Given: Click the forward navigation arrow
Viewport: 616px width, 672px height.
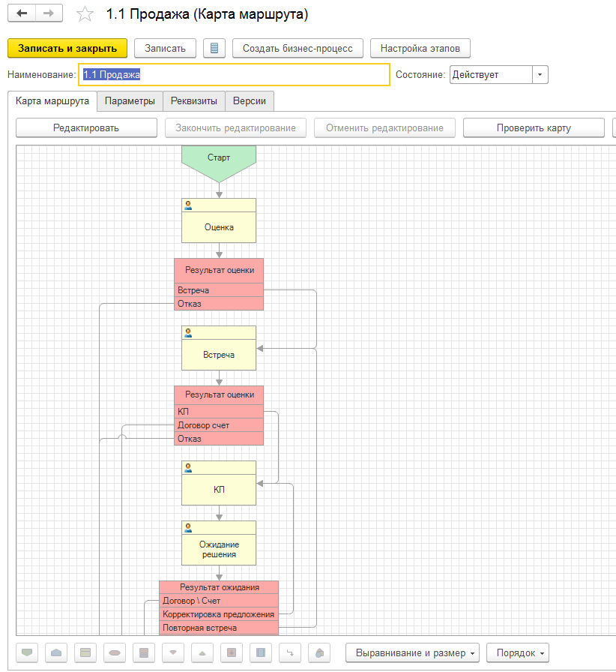Looking at the screenshot, I should point(49,14).
